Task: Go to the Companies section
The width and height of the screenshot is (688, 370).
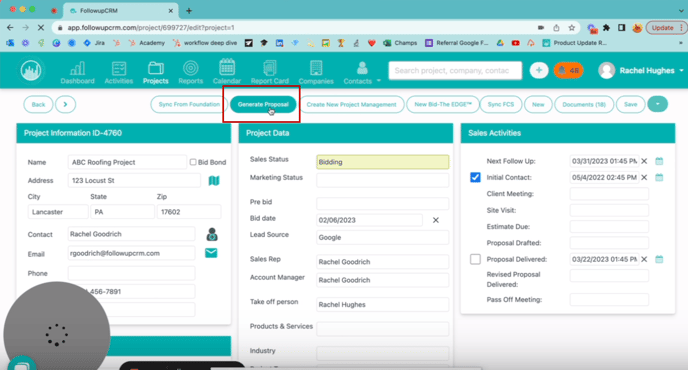Action: click(316, 72)
